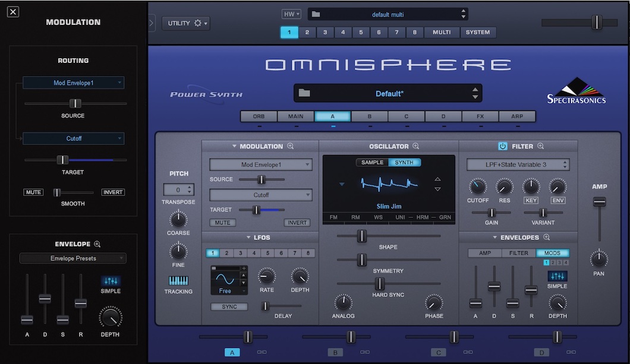Switch oscillator to Sample mode
The height and width of the screenshot is (364, 630).
click(372, 162)
